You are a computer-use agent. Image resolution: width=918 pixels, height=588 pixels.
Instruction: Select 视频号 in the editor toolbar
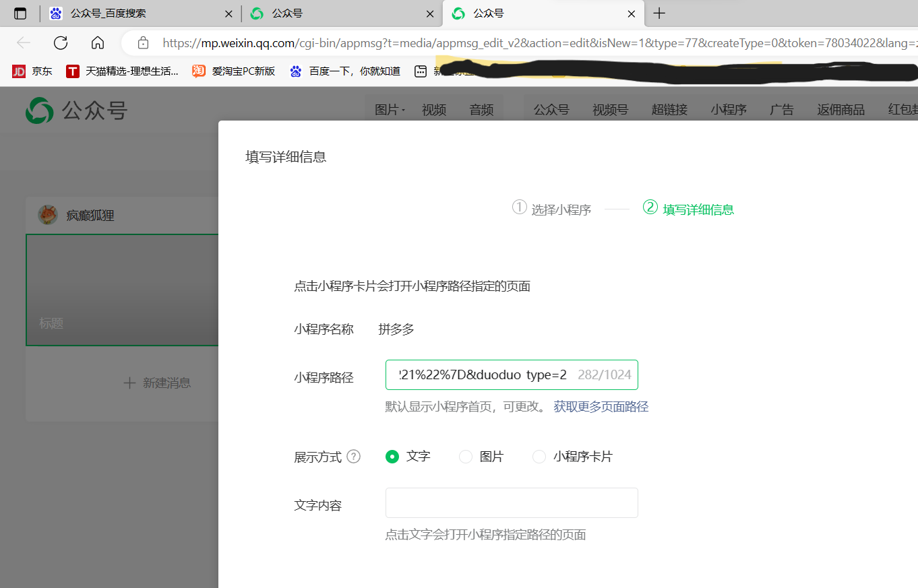coord(610,110)
